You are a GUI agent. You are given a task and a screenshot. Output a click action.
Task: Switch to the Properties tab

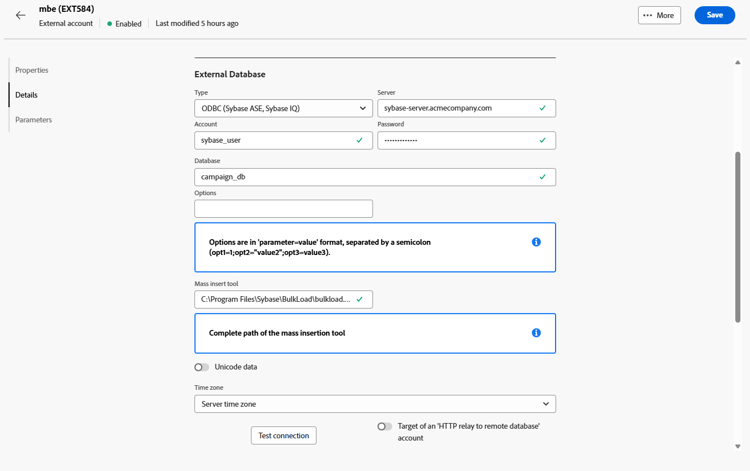32,70
